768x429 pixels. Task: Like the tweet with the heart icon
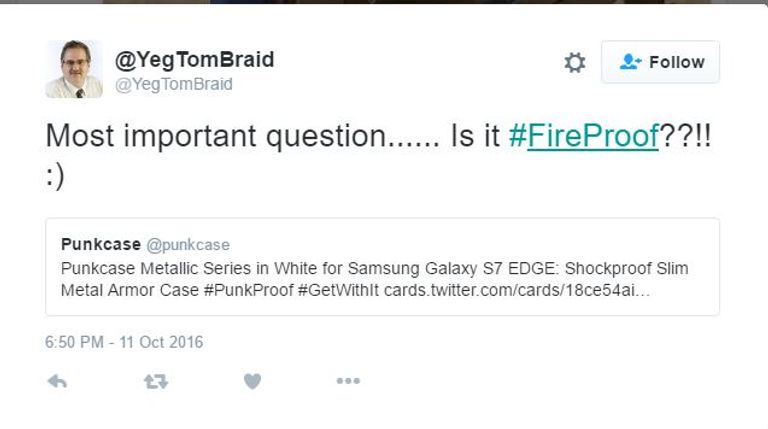tap(252, 381)
